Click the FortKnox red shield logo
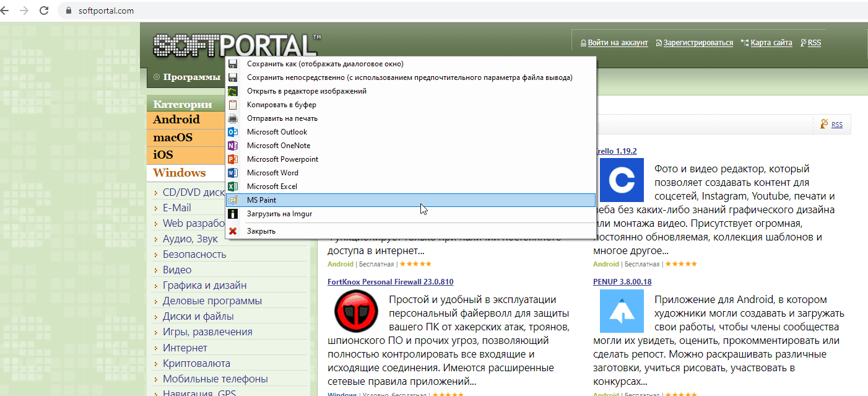 click(x=356, y=311)
